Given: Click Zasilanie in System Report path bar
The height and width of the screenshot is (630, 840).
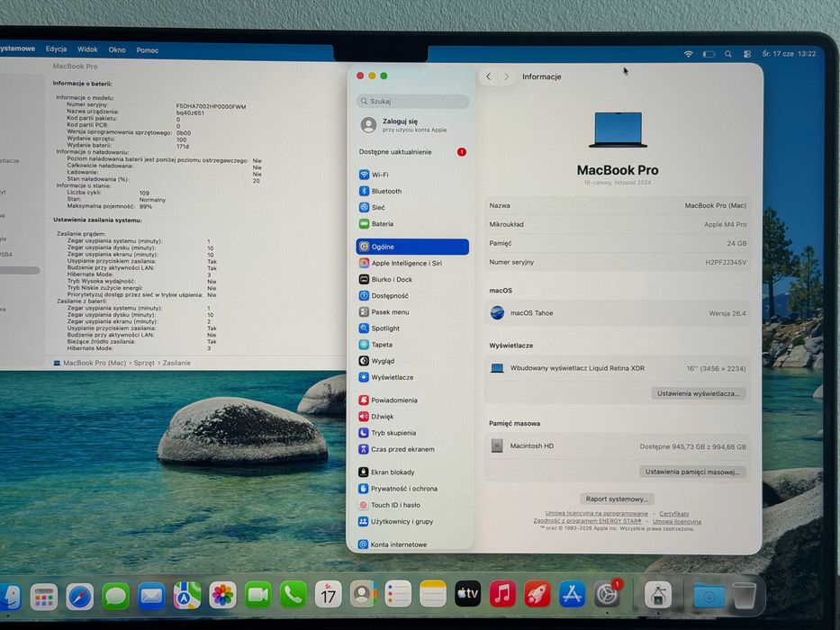Looking at the screenshot, I should pos(176,363).
